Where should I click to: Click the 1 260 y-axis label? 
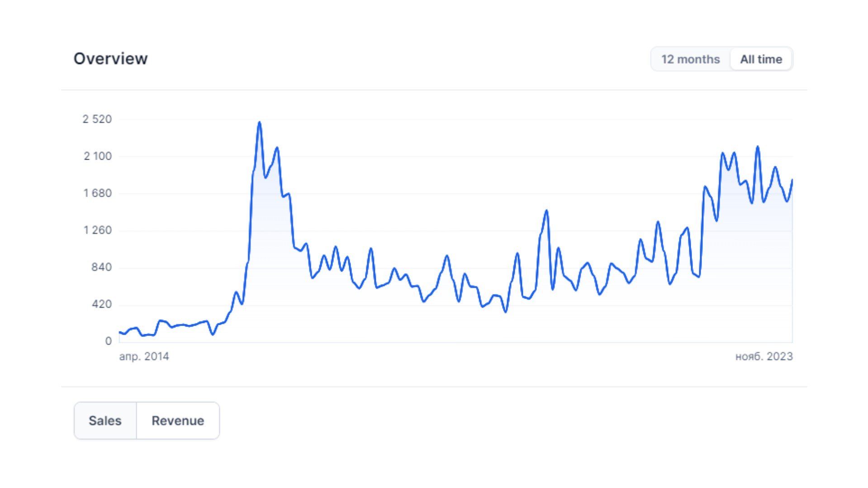point(97,230)
